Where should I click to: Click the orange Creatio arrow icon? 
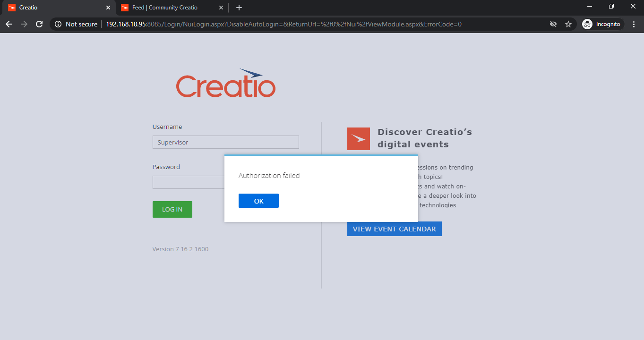(x=358, y=138)
